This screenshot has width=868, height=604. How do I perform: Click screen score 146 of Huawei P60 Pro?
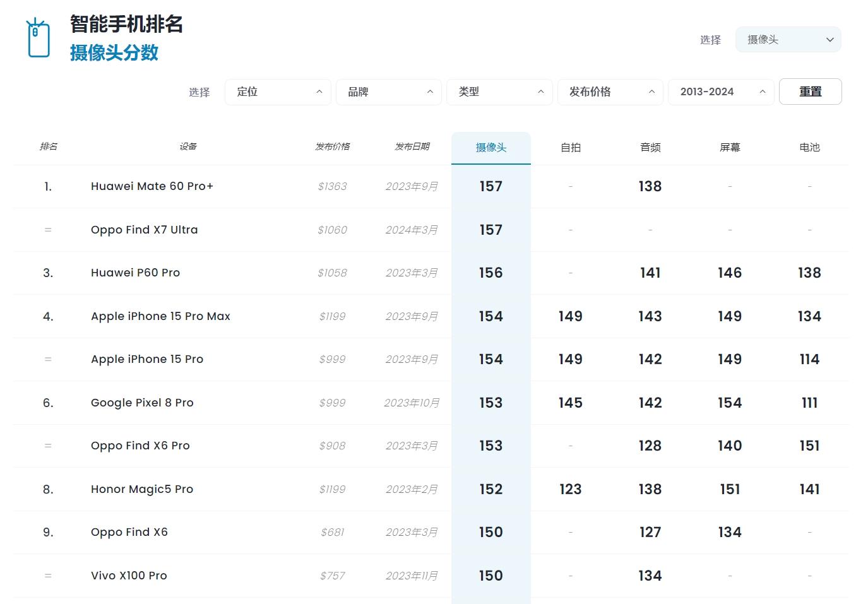coord(730,273)
